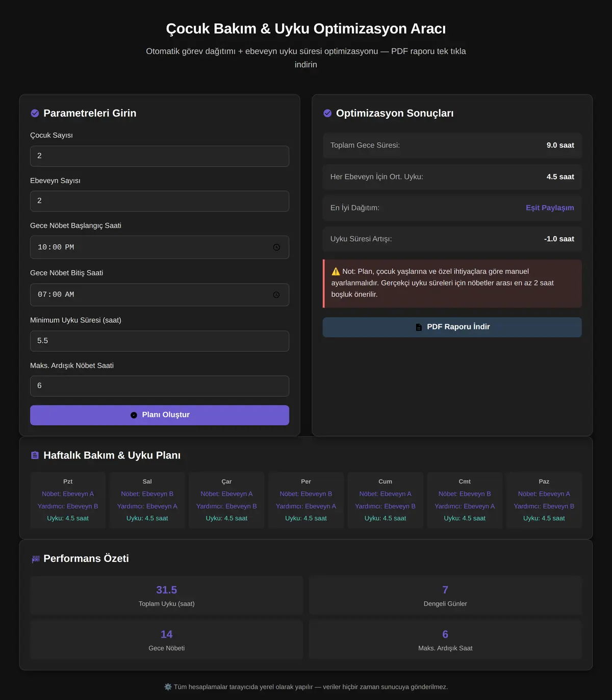Focus the Maks. Ardışık Nöbet Saati input
This screenshot has height=700, width=612.
(x=160, y=386)
